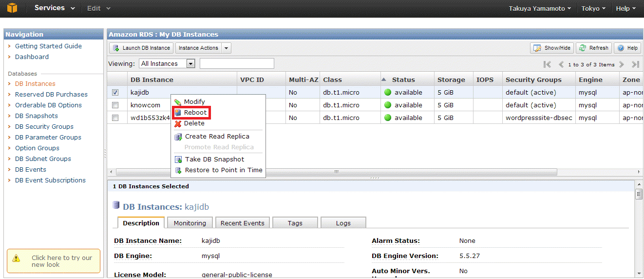This screenshot has width=644, height=279.
Task: Open DB Subnet Groups link
Action: click(x=43, y=159)
